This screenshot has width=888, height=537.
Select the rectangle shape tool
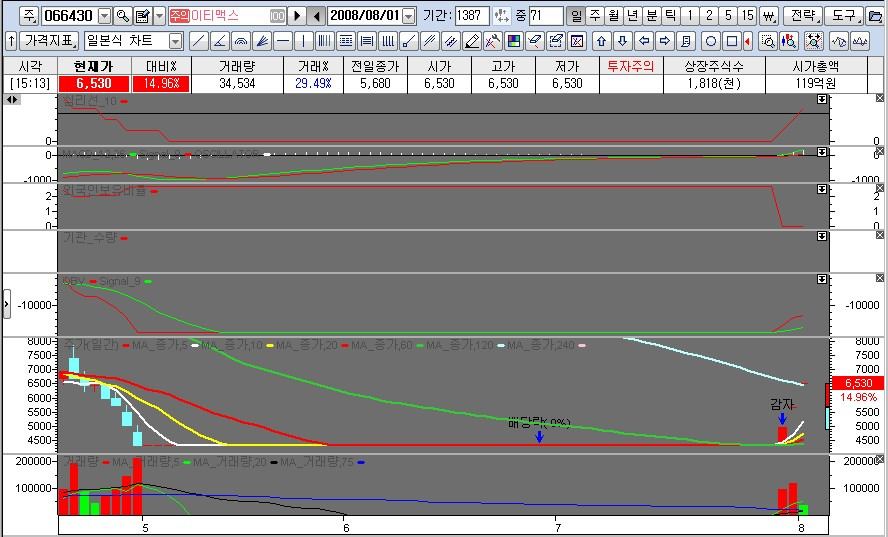[732, 41]
